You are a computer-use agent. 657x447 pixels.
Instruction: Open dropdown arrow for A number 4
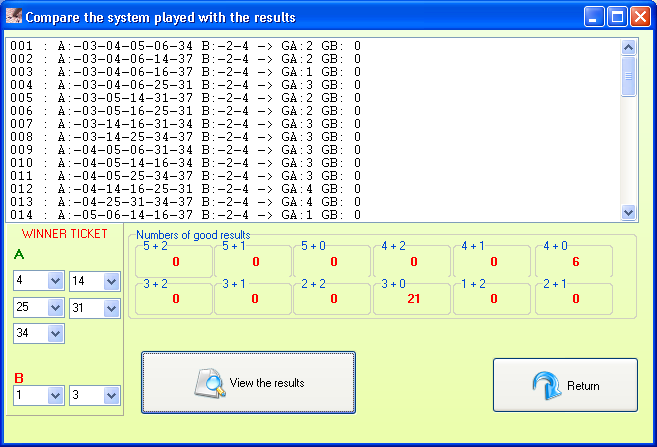55,281
